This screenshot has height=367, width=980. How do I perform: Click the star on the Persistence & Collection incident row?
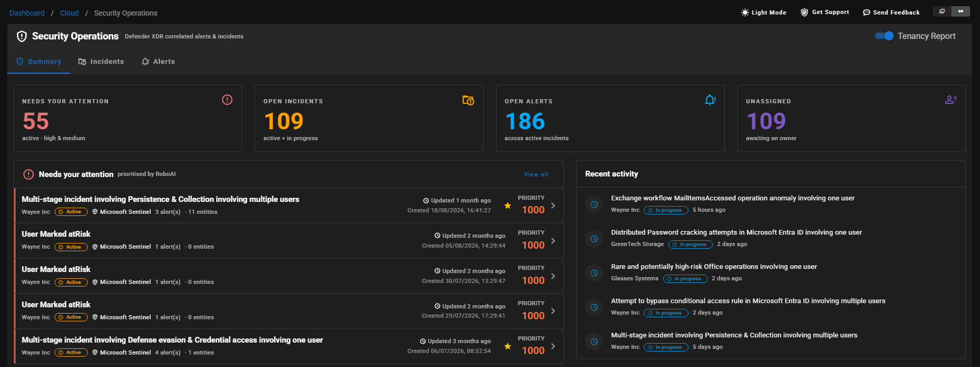click(x=508, y=206)
